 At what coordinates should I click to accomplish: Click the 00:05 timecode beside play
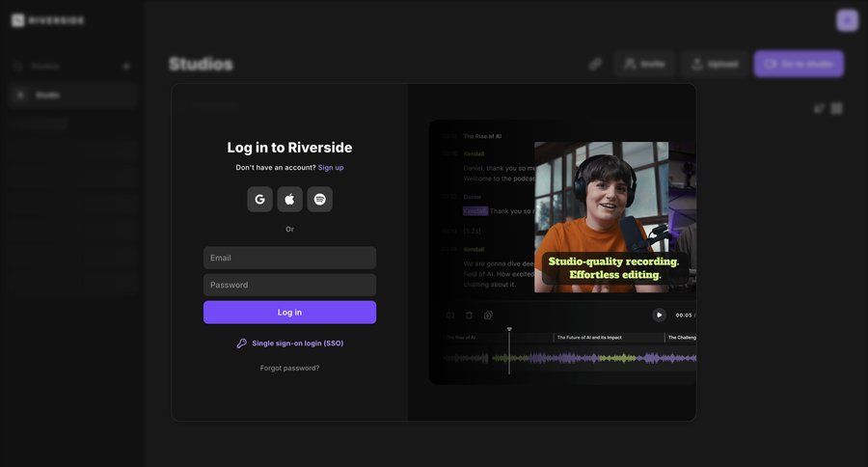684,316
